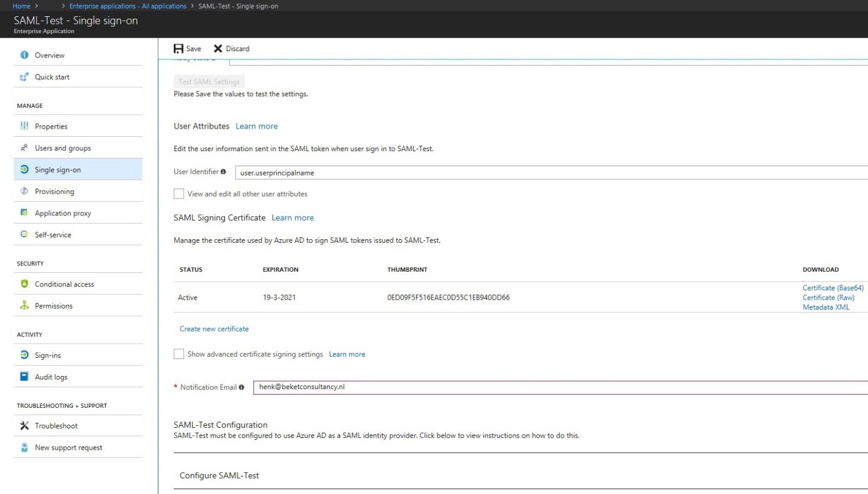Select the Self-service label
This screenshot has height=494, width=868.
click(53, 235)
